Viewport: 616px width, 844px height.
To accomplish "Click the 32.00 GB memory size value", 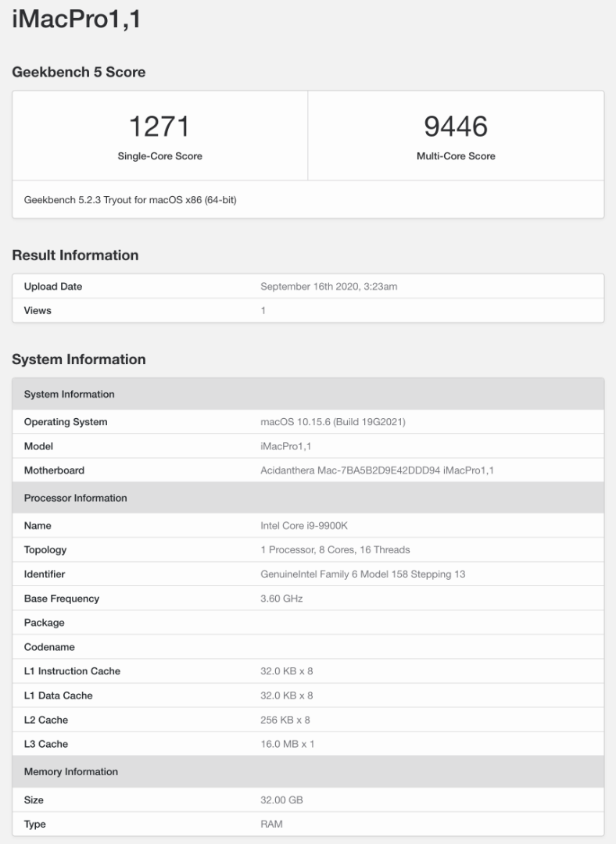I will point(281,800).
